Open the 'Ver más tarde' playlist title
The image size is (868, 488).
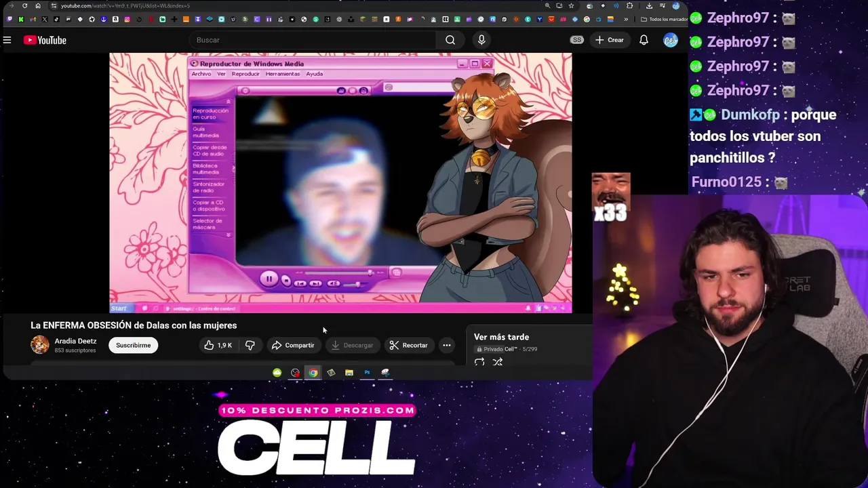pyautogui.click(x=501, y=337)
